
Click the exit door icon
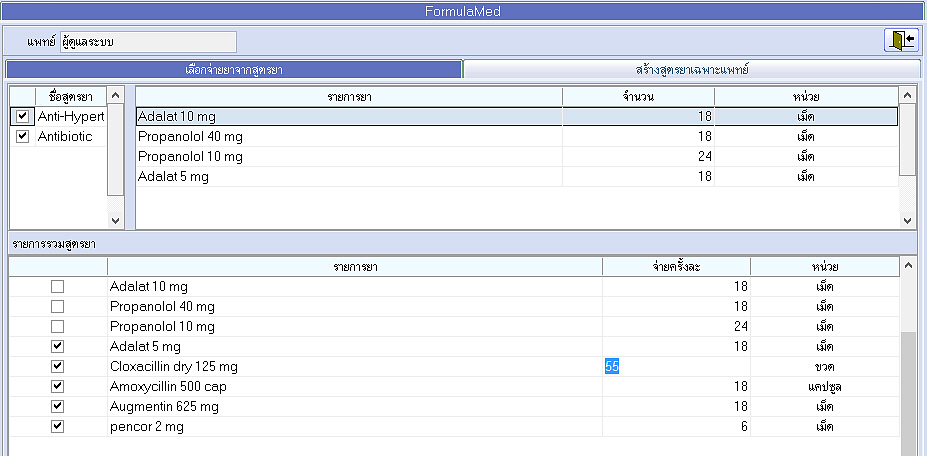coord(901,40)
